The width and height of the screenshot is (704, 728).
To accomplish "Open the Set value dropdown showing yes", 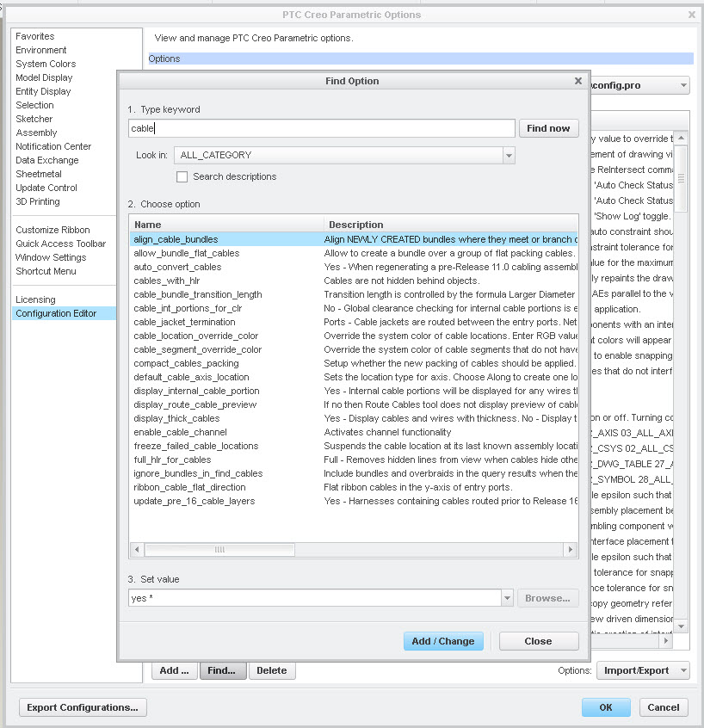I will click(507, 598).
